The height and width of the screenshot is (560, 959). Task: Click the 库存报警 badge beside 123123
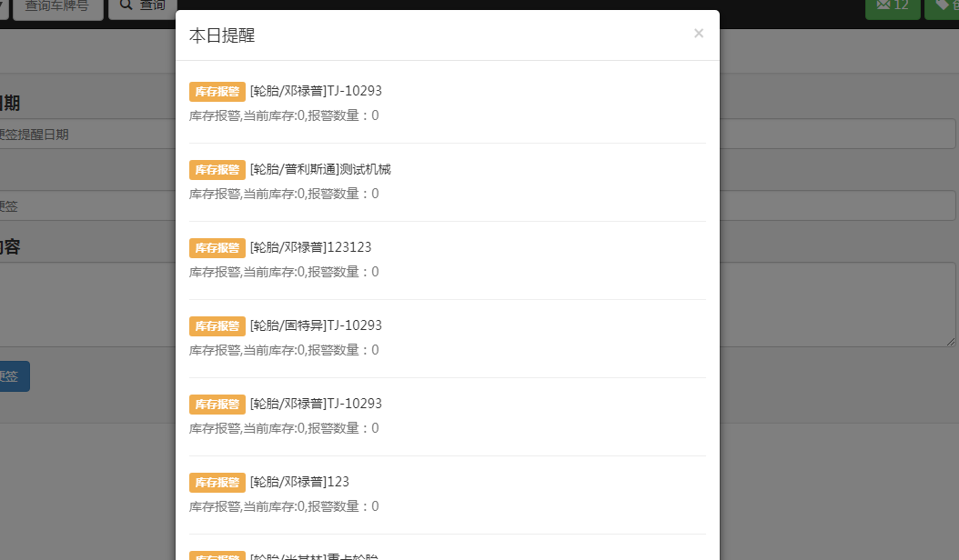[x=217, y=247]
